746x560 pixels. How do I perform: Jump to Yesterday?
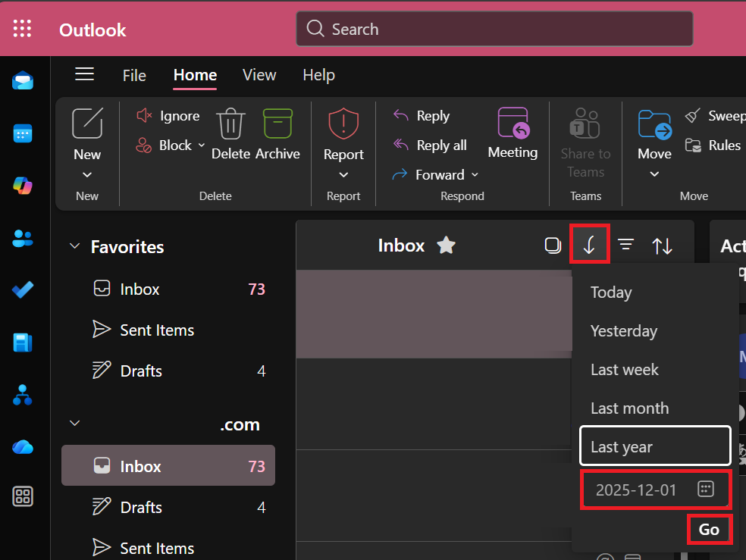click(x=656, y=331)
